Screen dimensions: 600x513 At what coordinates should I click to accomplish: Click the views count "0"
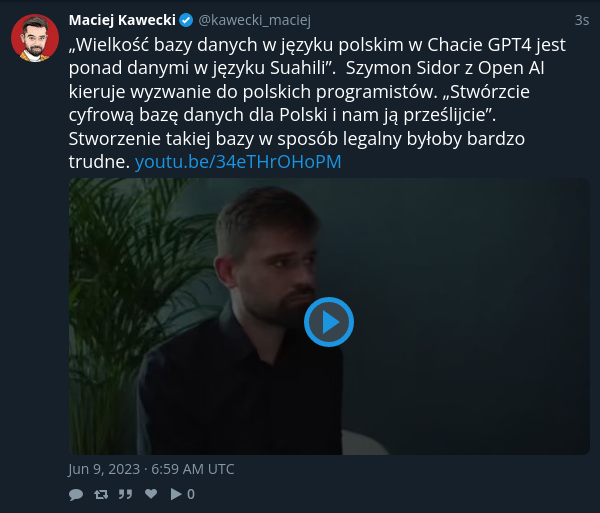click(191, 494)
